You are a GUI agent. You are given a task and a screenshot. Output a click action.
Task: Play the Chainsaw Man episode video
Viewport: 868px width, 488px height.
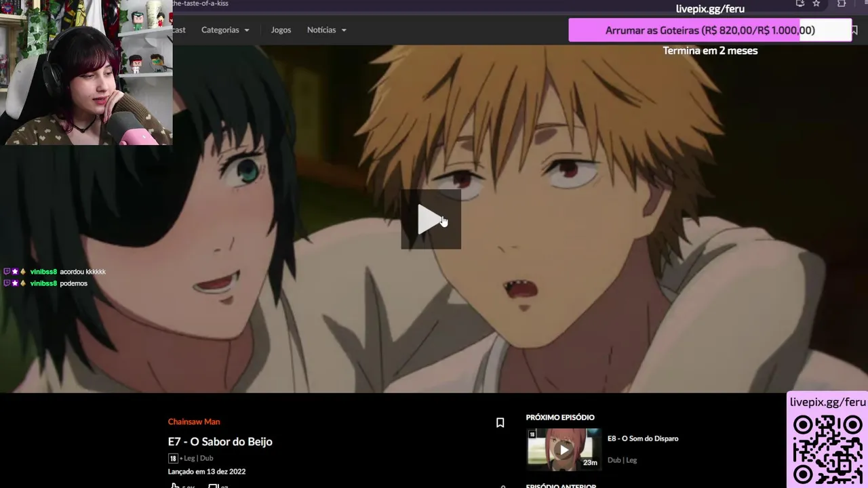point(431,219)
